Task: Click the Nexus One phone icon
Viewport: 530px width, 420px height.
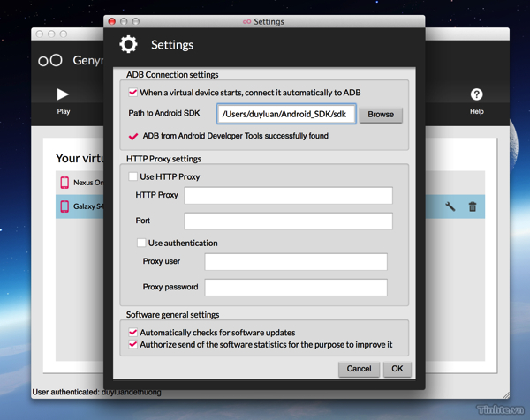Action: point(64,183)
